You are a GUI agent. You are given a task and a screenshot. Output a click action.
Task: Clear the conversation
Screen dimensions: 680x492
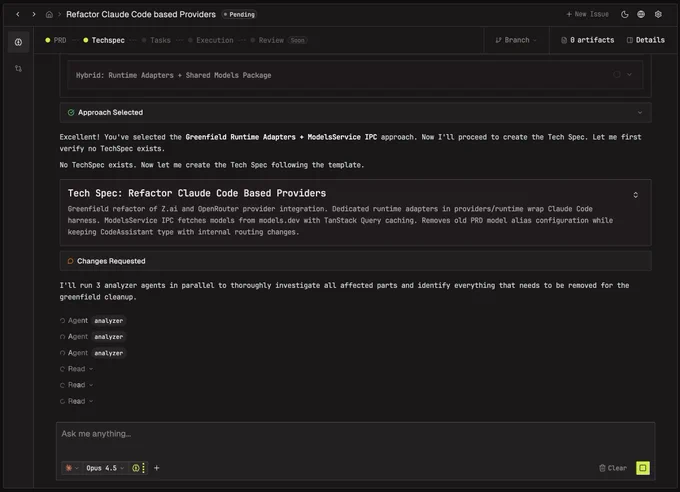point(613,468)
